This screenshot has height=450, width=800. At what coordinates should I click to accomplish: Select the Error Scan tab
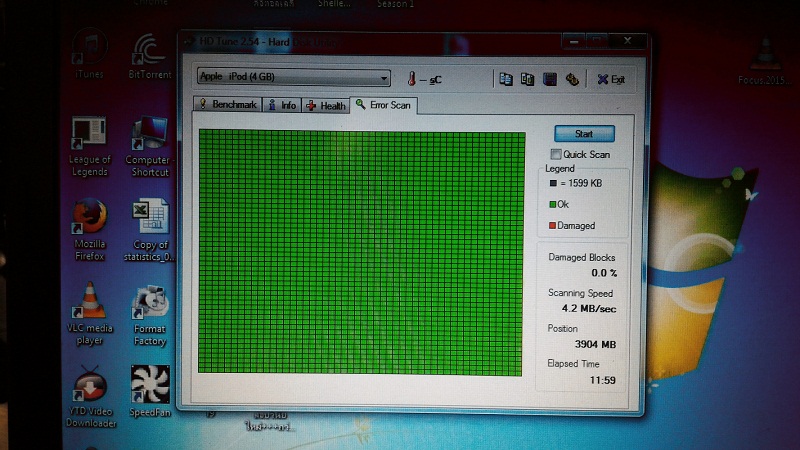384,105
